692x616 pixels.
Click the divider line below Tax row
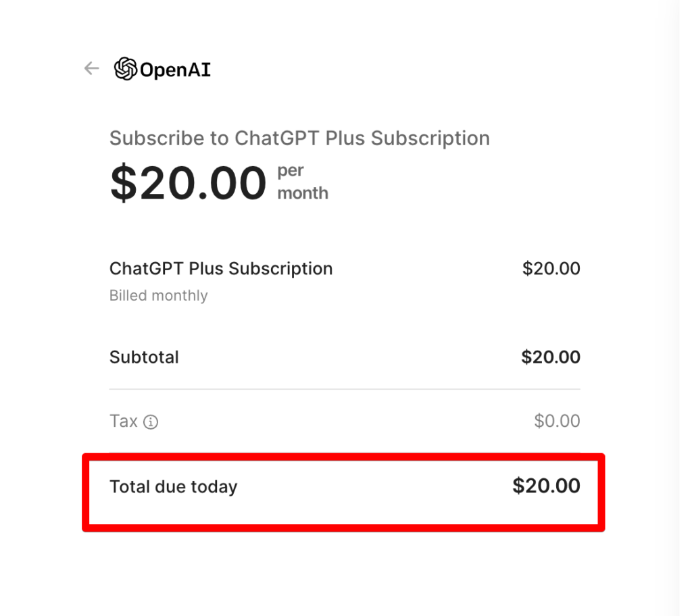tap(345, 453)
